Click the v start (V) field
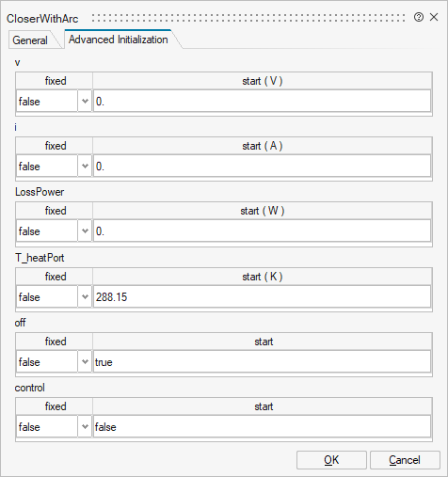The height and width of the screenshot is (477, 448). [262, 101]
